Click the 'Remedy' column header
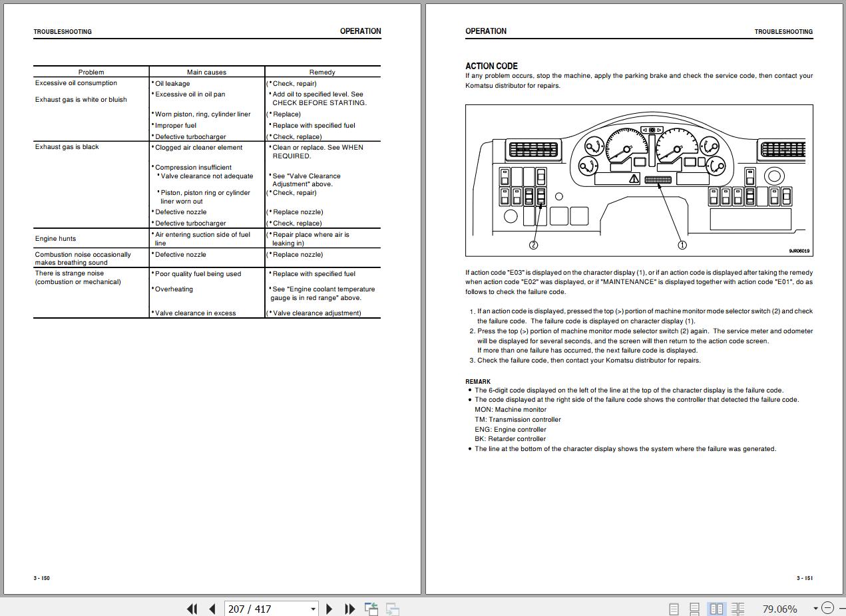The width and height of the screenshot is (846, 616). click(322, 72)
